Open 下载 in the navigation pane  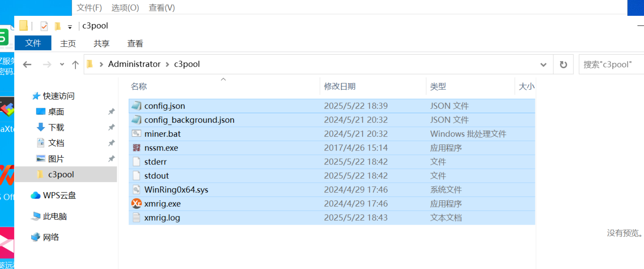56,127
